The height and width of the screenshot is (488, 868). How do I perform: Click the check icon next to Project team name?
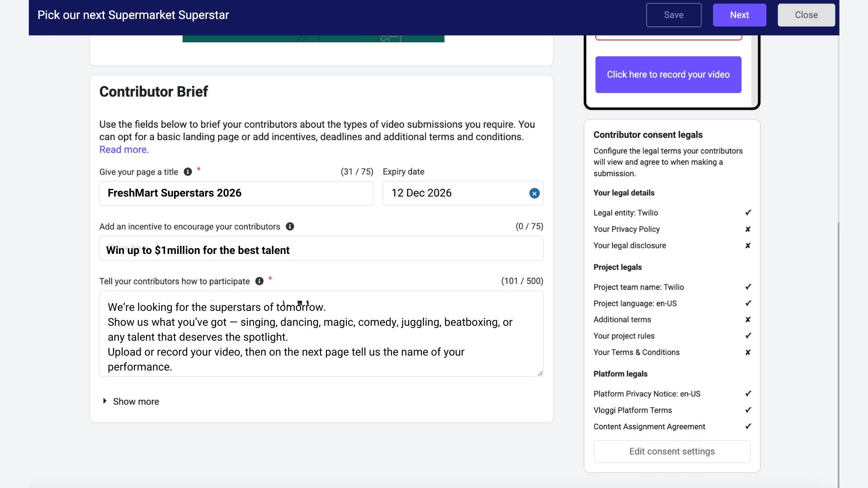click(x=748, y=287)
